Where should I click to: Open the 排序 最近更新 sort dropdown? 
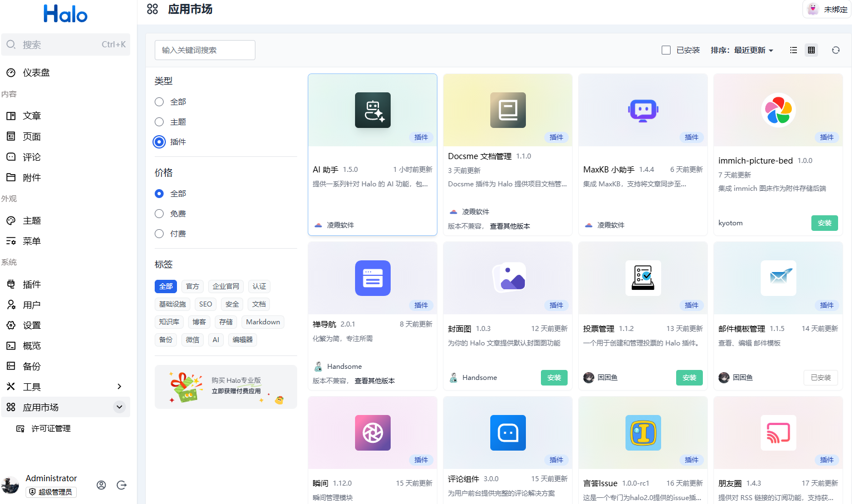click(x=742, y=50)
